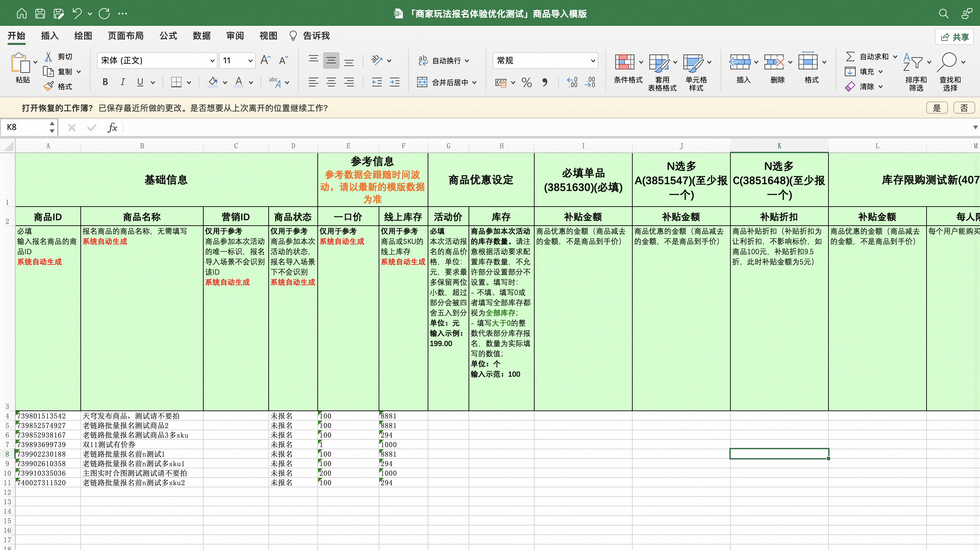The height and width of the screenshot is (550, 980).
Task: Click the 共享 share button
Action: (x=954, y=37)
